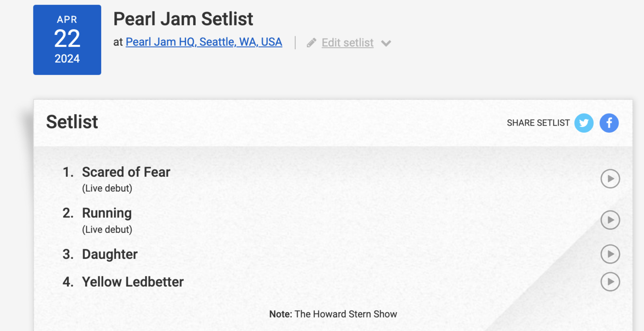Viewport: 644px width, 331px height.
Task: Open the Pearl Jam HQ venue link
Action: pyautogui.click(x=204, y=42)
